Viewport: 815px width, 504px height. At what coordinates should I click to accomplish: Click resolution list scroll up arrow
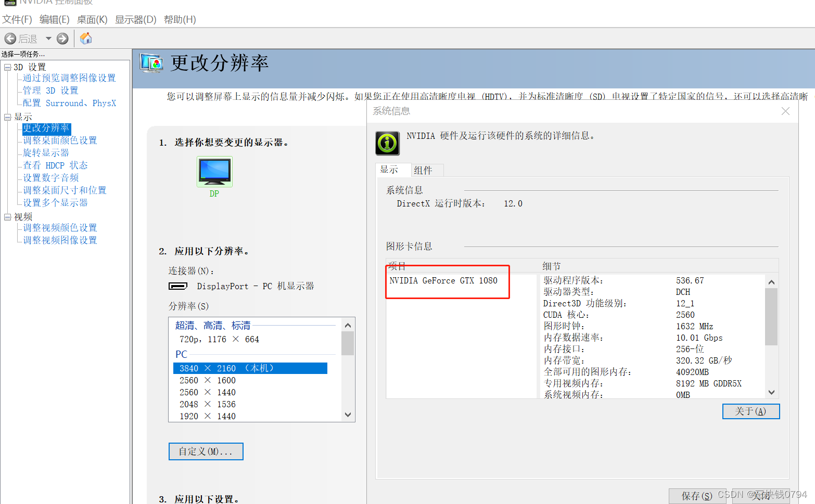[348, 325]
